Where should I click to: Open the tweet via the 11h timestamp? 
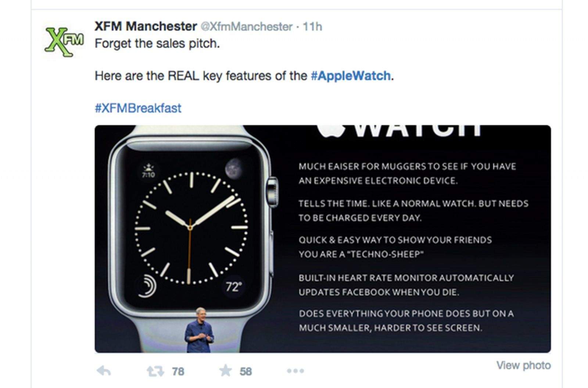coord(312,27)
